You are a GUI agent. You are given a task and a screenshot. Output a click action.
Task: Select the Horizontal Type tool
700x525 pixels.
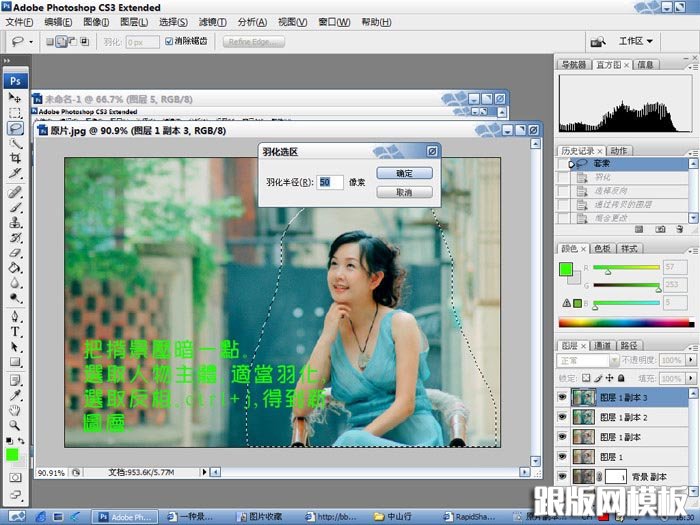tap(15, 331)
